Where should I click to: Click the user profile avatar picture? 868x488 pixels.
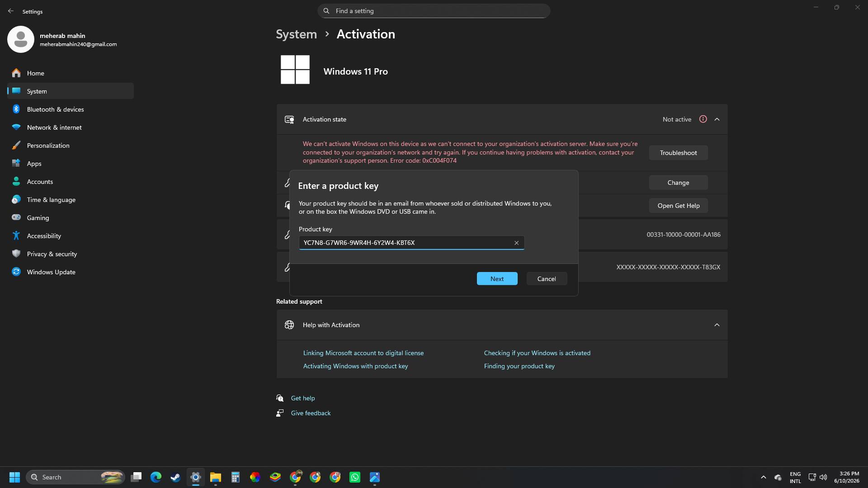point(21,39)
